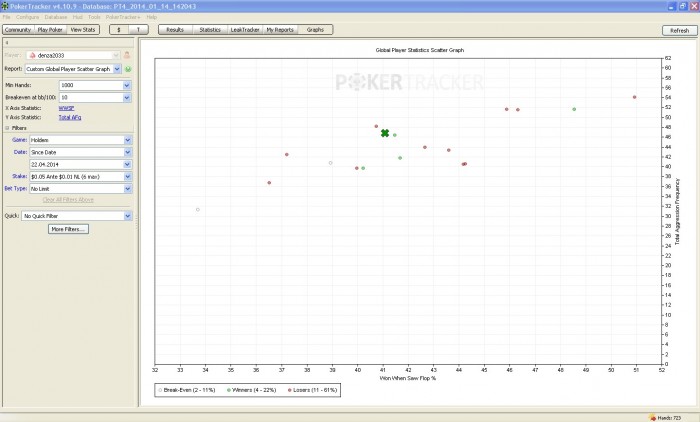The height and width of the screenshot is (422, 700).
Task: Click the denza2033 player field
Action: click(73, 55)
